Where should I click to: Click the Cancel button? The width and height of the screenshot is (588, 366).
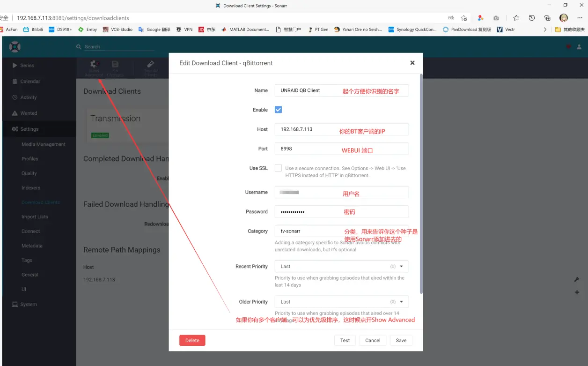373,341
